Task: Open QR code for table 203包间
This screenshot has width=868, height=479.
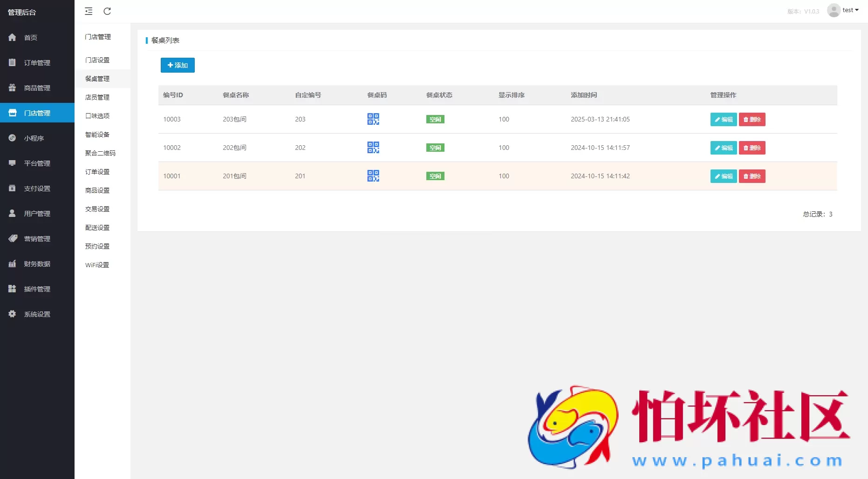Action: (x=373, y=119)
